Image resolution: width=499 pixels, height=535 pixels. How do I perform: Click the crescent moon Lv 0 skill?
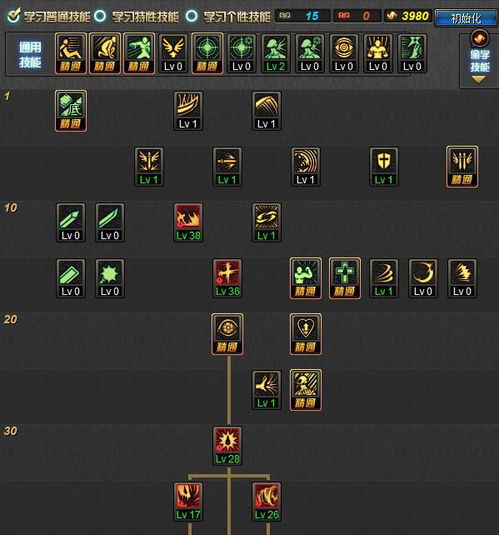tap(423, 278)
